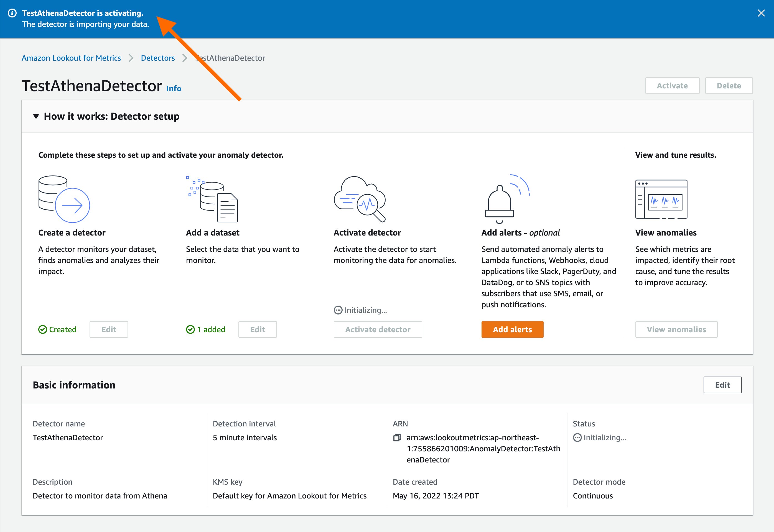The image size is (774, 532).
Task: Click the View anomalies dashboard icon
Action: coord(661,199)
